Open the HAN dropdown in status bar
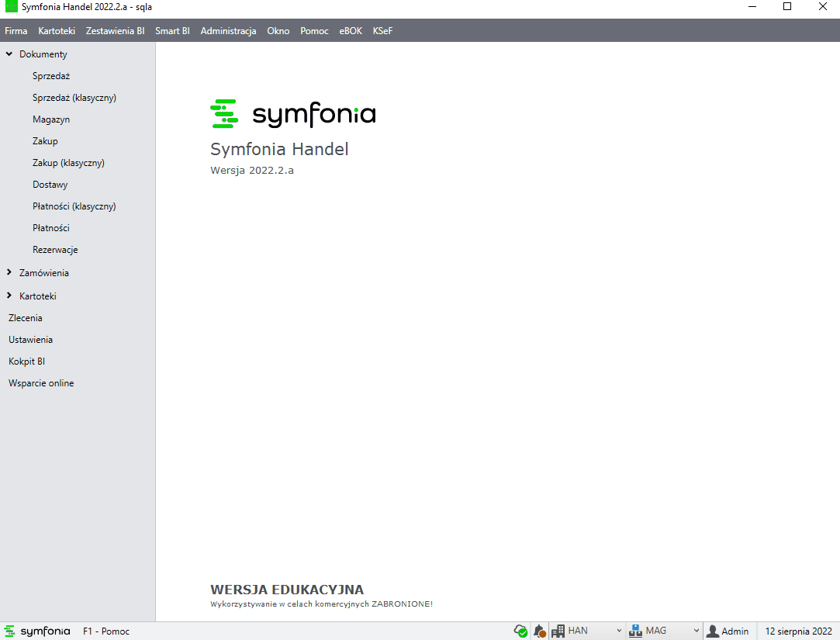The width and height of the screenshot is (840, 640). coord(618,631)
